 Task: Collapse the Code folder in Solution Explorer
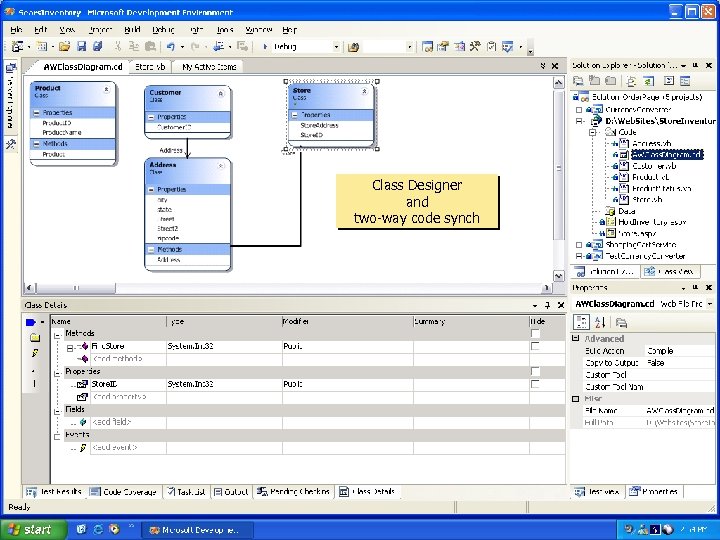tap(594, 131)
